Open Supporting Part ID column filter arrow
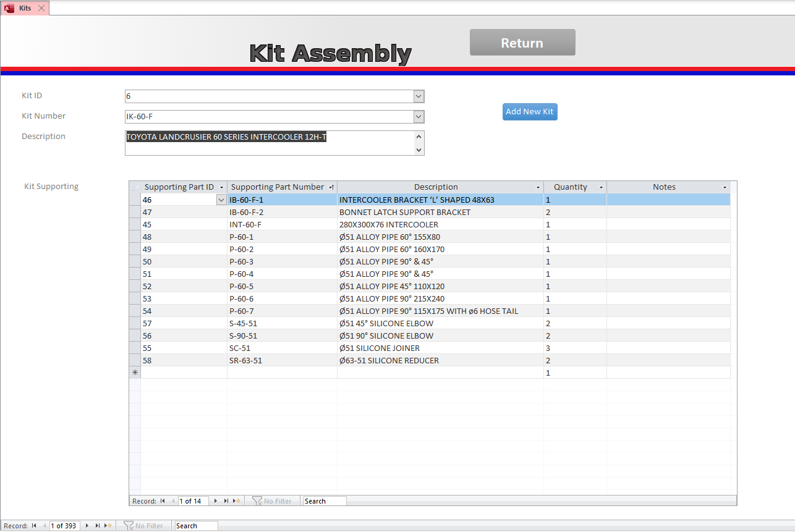This screenshot has height=532, width=795. pos(222,187)
